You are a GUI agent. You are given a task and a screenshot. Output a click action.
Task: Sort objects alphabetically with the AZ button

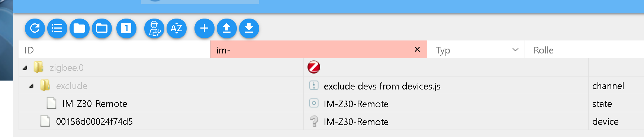tap(177, 28)
